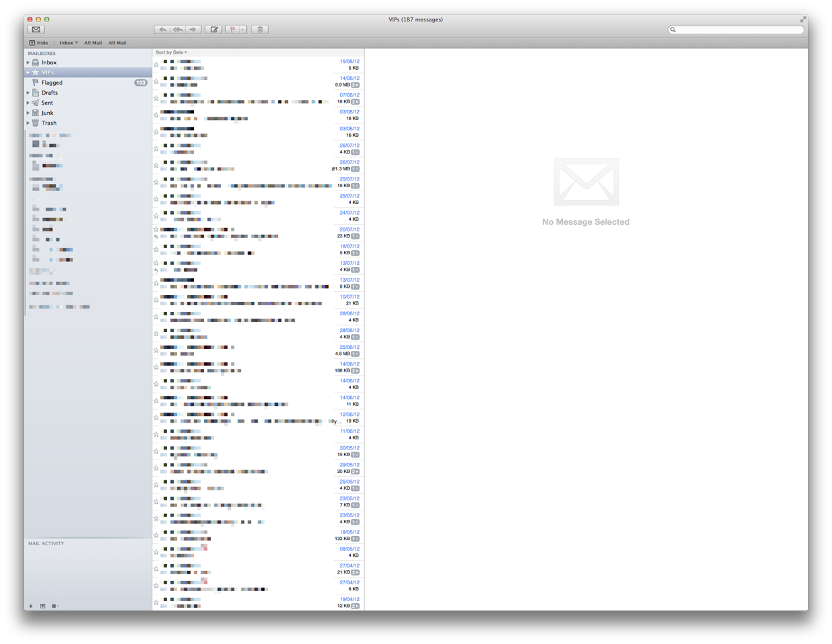
Task: Select the Flagged mailbox
Action: pyautogui.click(x=52, y=83)
